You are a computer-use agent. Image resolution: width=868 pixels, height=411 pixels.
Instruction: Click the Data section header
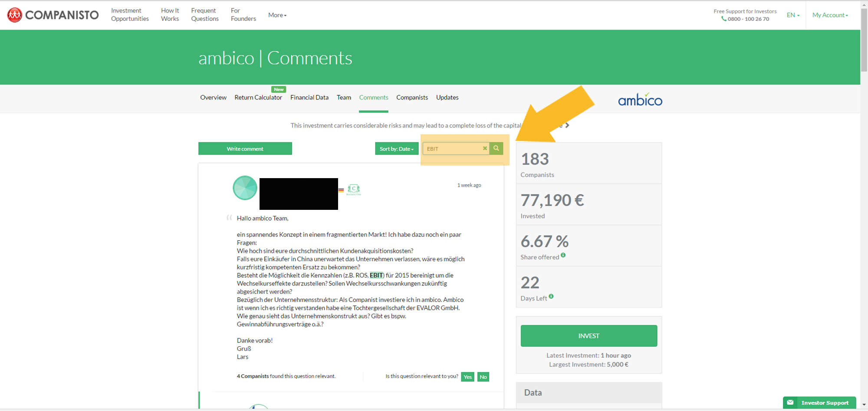click(589, 393)
